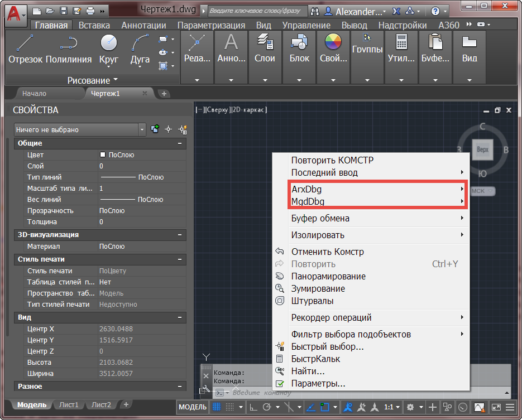
Task: Save drawing with the floppy disk icon
Action: 64,11
